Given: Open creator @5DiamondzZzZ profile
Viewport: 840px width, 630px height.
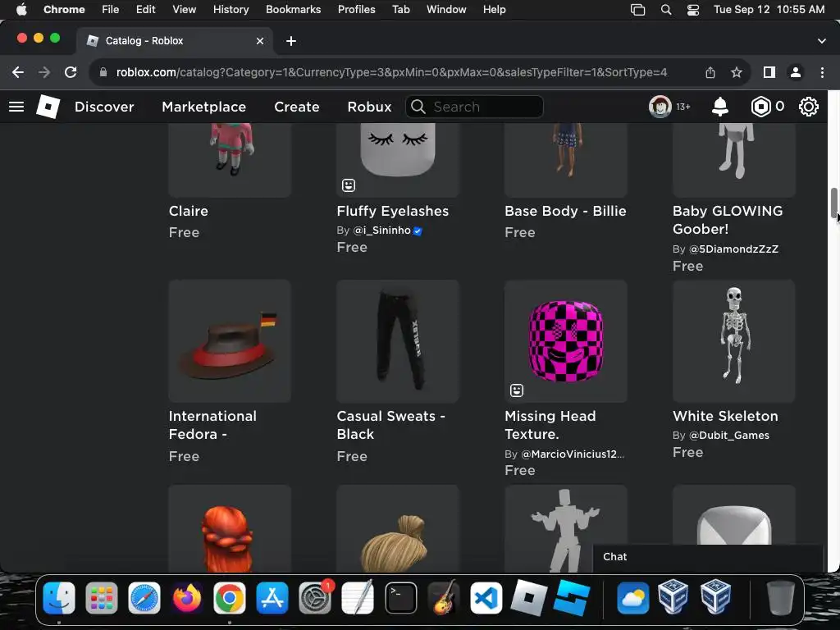Looking at the screenshot, I should pyautogui.click(x=733, y=249).
